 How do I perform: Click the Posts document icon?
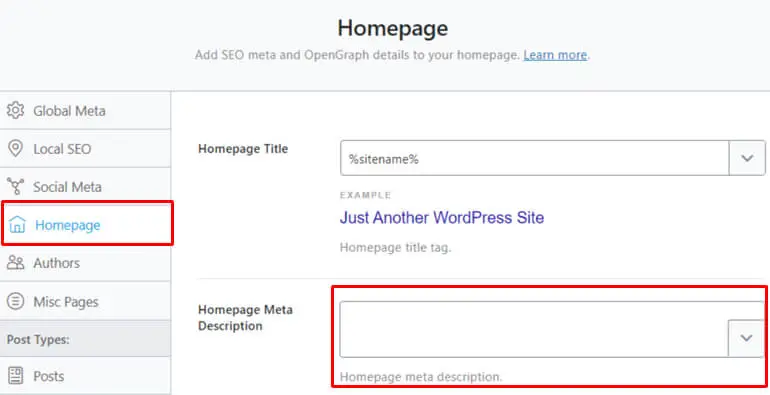point(16,376)
